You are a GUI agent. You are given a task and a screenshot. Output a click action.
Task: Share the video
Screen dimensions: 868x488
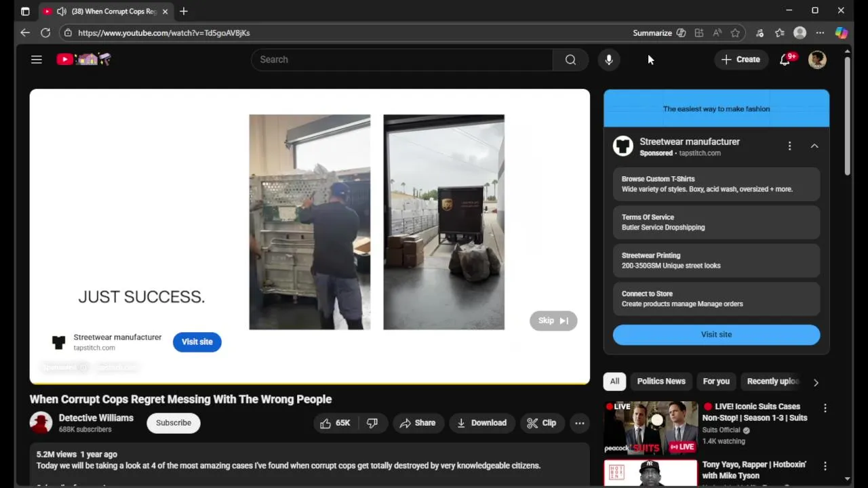pyautogui.click(x=418, y=423)
